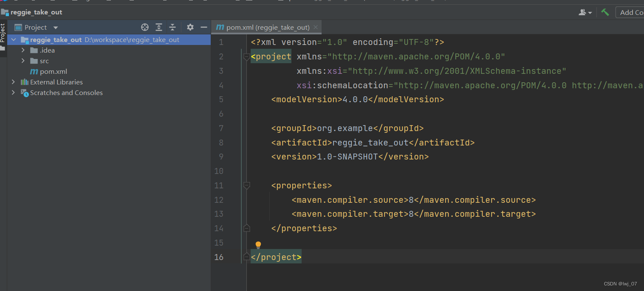Click modelVersion value 4.0.0
The height and width of the screenshot is (291, 644).
pos(355,99)
